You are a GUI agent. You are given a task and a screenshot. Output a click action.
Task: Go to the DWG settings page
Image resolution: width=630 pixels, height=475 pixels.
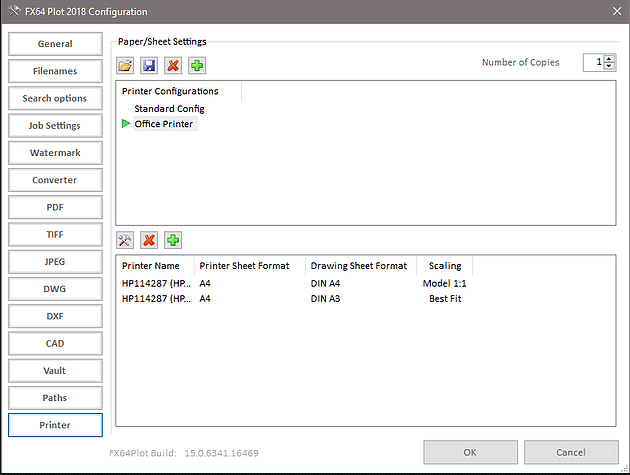tap(55, 289)
